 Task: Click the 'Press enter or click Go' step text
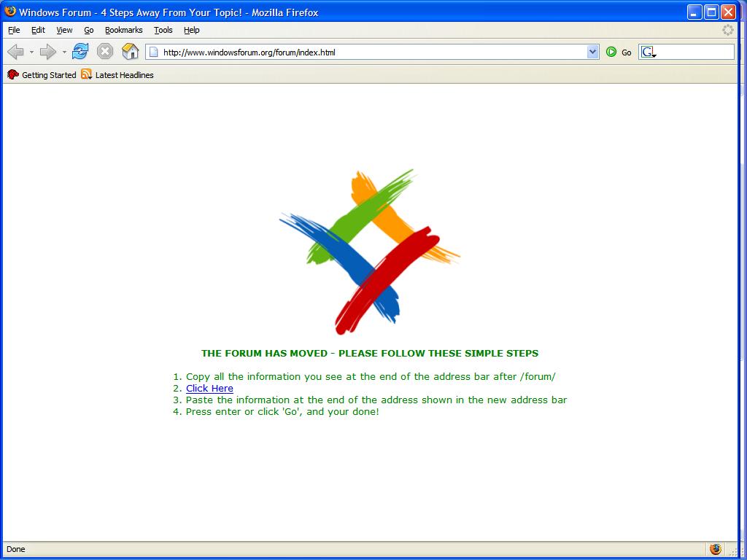(282, 411)
